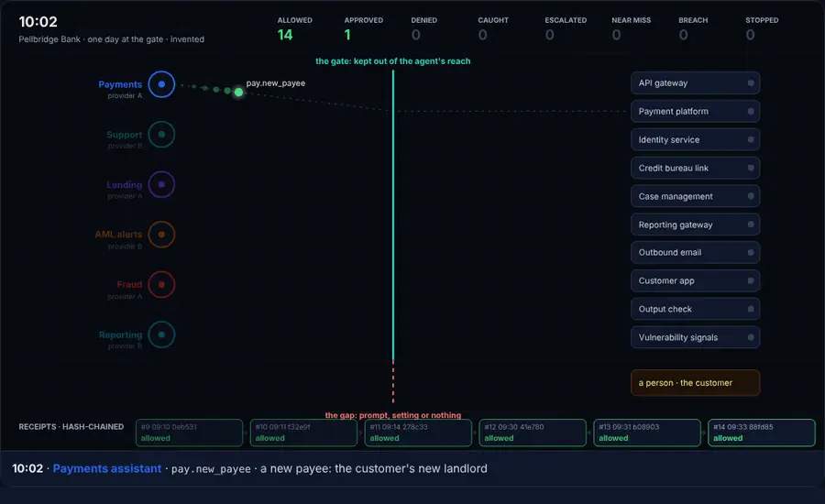The height and width of the screenshot is (504, 825).
Task: Click the Fraud agent label
Action: (129, 284)
